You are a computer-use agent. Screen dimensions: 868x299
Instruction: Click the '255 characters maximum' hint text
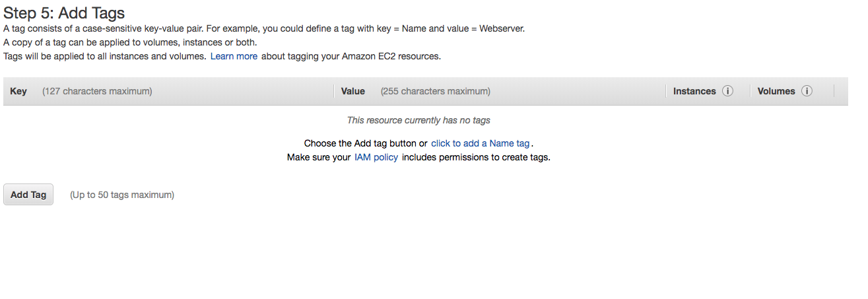pyautogui.click(x=436, y=91)
